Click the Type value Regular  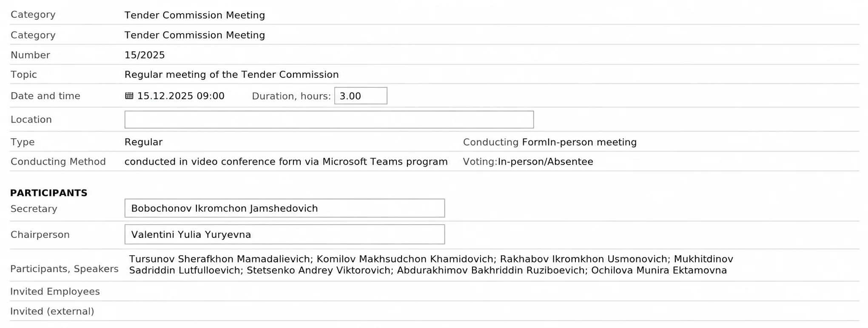tap(143, 142)
